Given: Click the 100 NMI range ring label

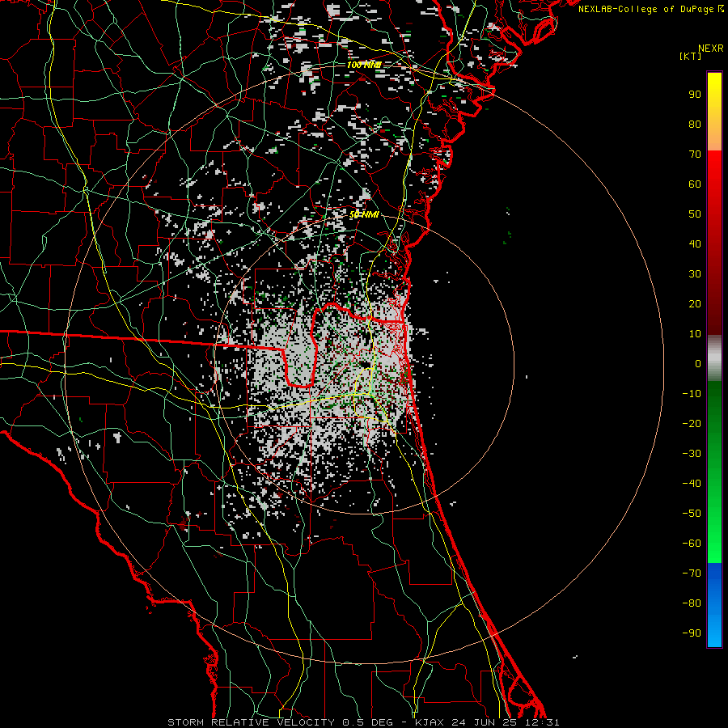Looking at the screenshot, I should [x=363, y=65].
